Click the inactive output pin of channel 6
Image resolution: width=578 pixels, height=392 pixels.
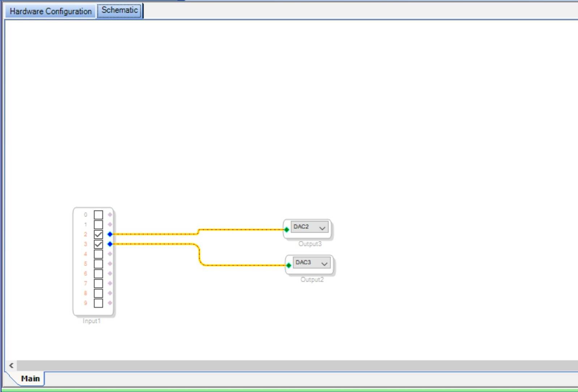[110, 273]
